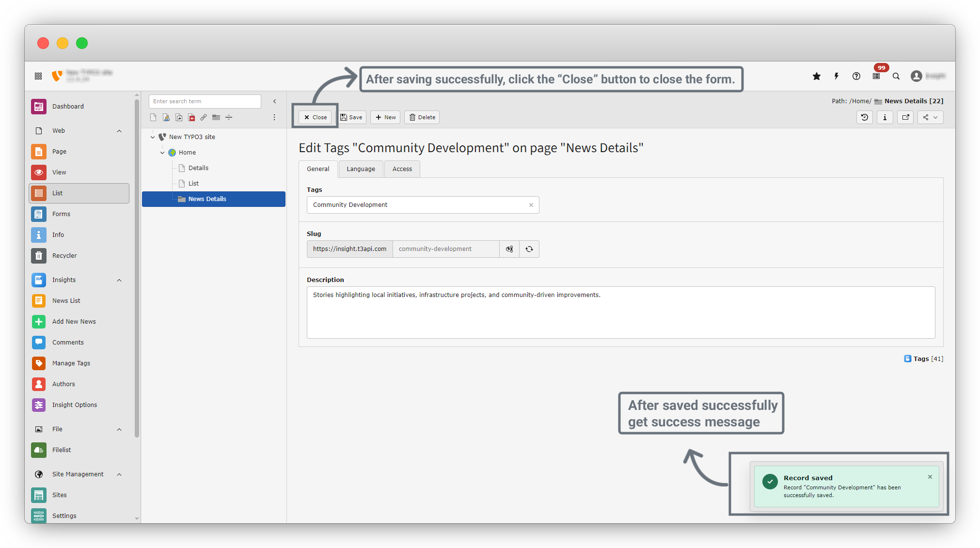Screen dimensions: 980x548
Task: Open the help question mark icon
Action: tap(856, 76)
